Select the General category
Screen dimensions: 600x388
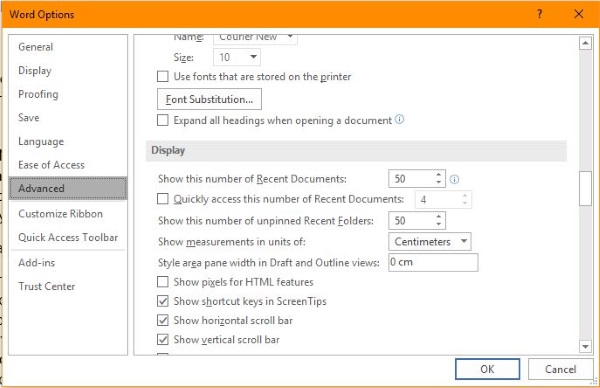[68, 47]
